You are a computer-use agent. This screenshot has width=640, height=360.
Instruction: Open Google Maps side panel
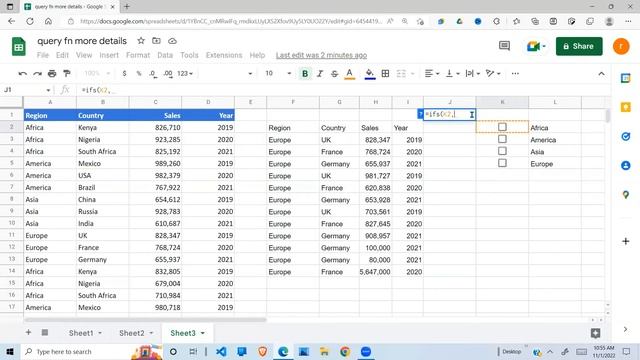click(625, 195)
